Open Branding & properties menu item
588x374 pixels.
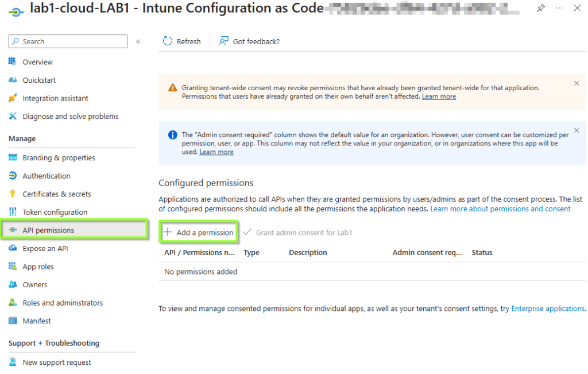click(x=59, y=158)
